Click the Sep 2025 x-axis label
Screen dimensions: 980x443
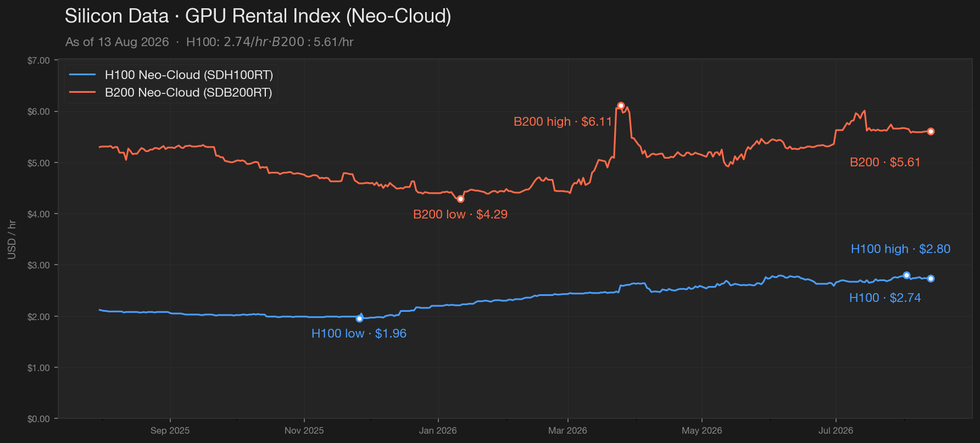170,430
